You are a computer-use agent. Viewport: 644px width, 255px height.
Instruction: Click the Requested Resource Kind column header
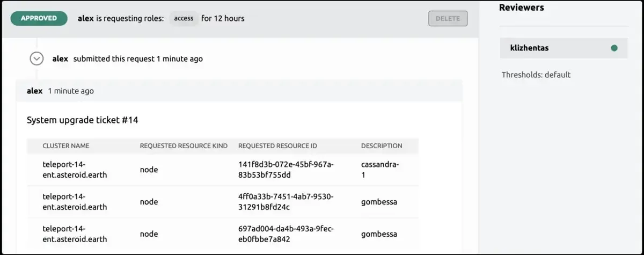184,145
